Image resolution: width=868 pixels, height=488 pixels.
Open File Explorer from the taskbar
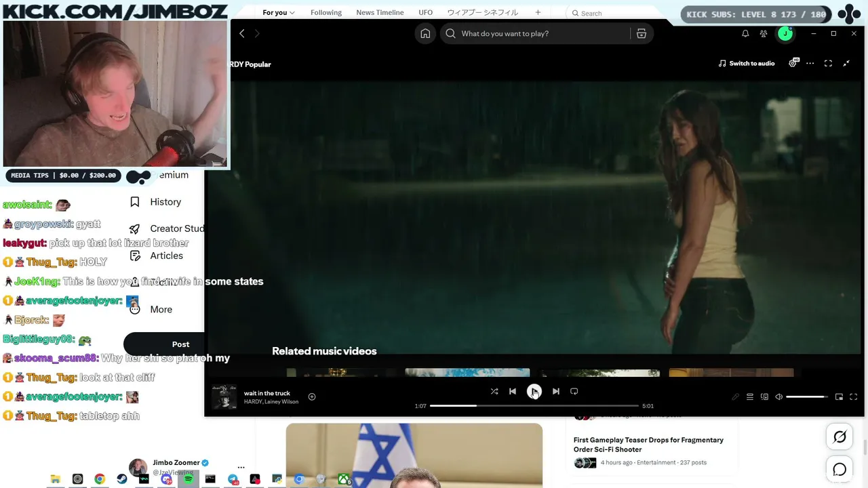(x=56, y=479)
